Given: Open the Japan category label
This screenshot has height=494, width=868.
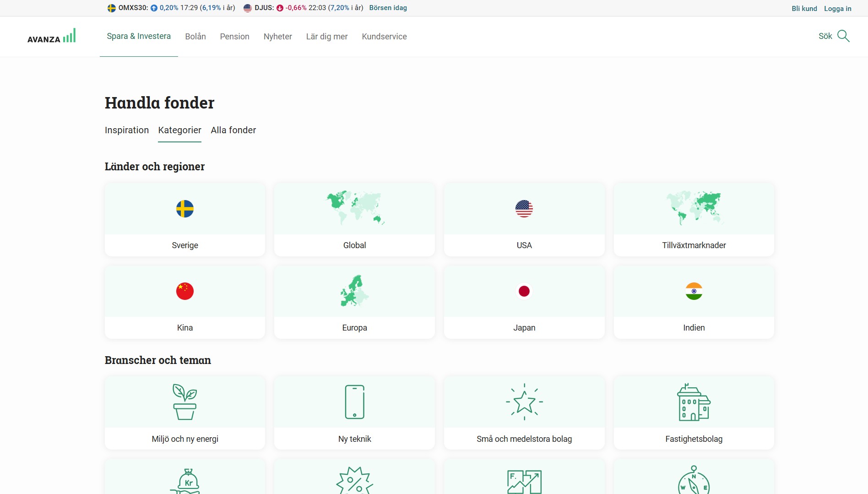Looking at the screenshot, I should [x=524, y=328].
